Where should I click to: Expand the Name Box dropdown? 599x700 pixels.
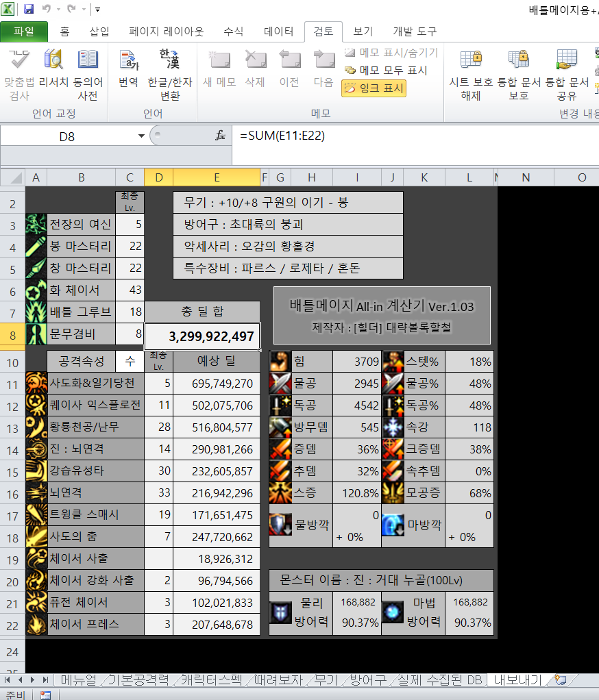[140, 136]
